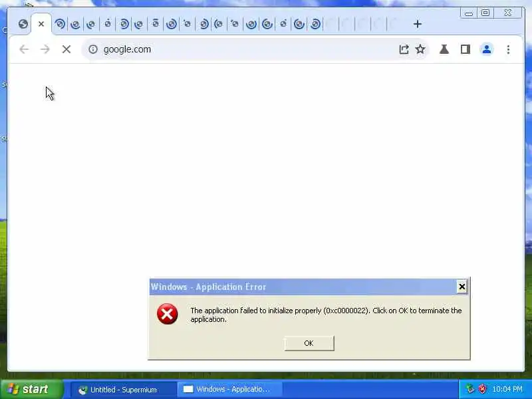Image resolution: width=532 pixels, height=399 pixels.
Task: Click the 10:04 PM taskbar clock
Action: [507, 389]
